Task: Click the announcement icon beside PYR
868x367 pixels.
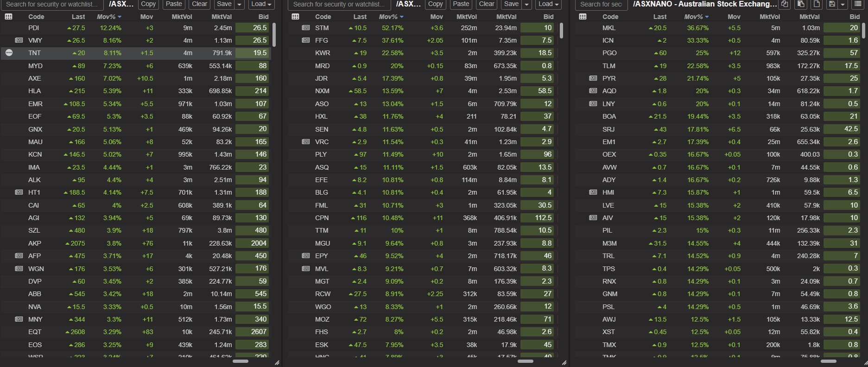Action: click(593, 78)
